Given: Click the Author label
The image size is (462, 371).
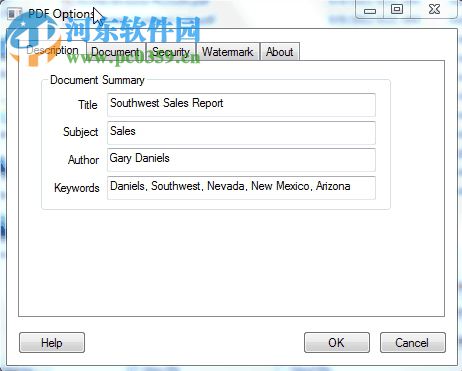Looking at the screenshot, I should click(x=83, y=160).
